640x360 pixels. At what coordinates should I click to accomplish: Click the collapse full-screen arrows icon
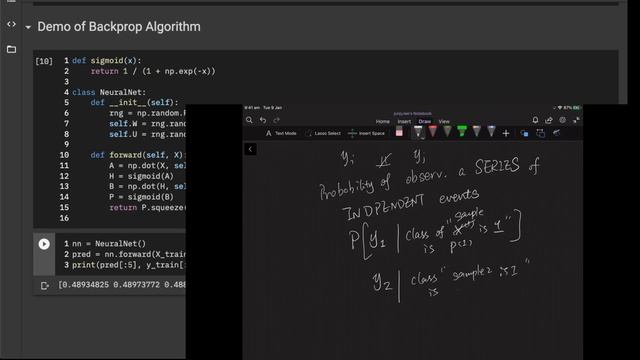pyautogui.click(x=576, y=120)
